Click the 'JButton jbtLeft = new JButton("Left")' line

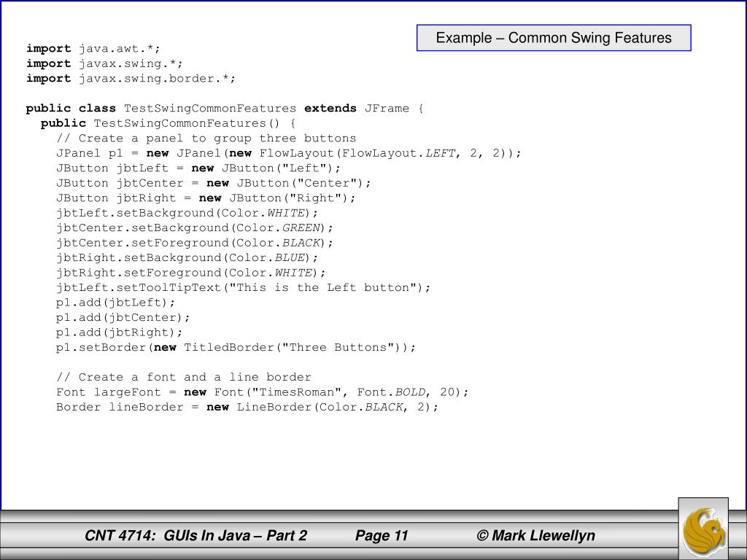click(198, 168)
